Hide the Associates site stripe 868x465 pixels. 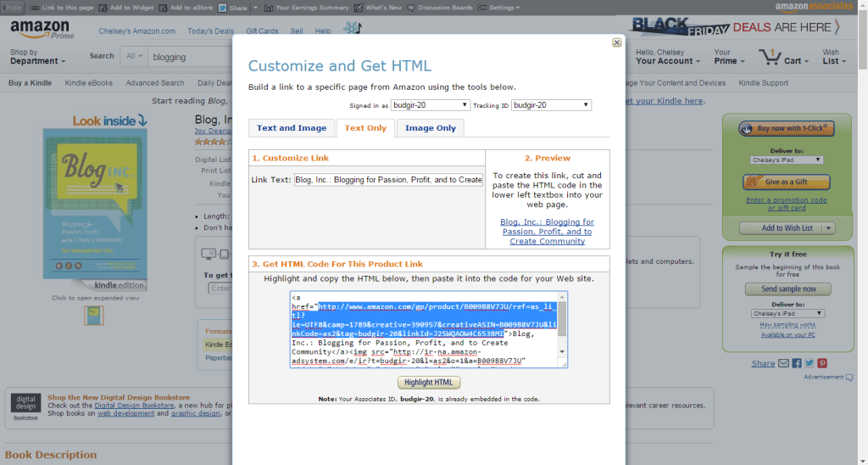[x=12, y=8]
